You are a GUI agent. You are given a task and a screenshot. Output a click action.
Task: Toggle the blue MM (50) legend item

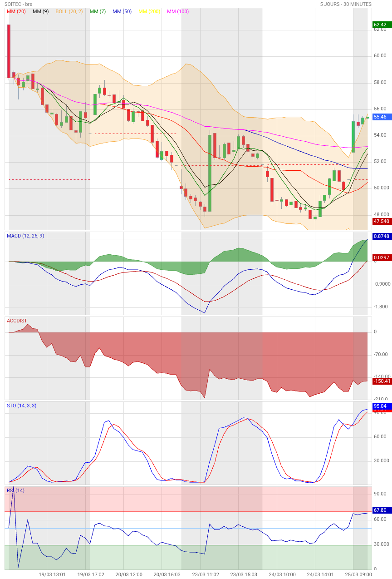122,11
